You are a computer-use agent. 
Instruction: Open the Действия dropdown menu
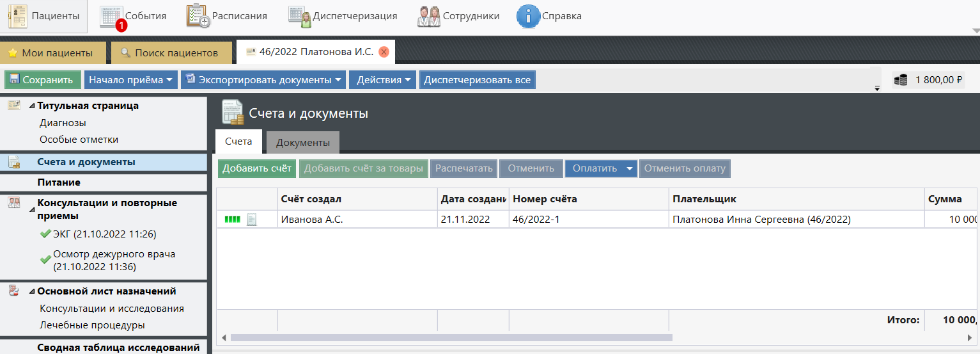click(383, 80)
